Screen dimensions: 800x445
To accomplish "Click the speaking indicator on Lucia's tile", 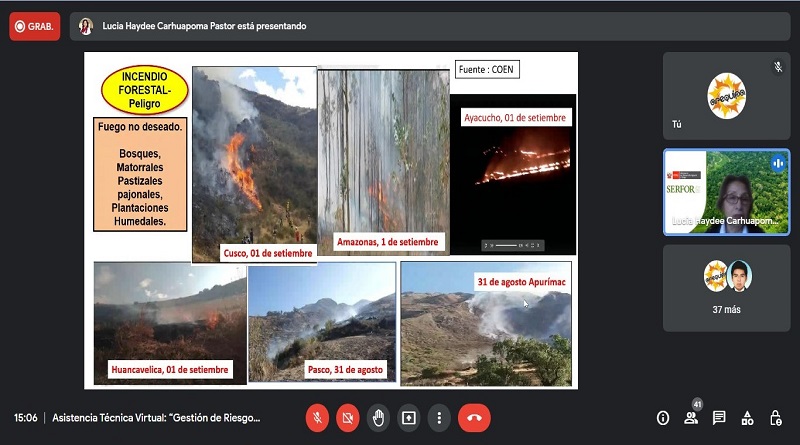I will click(x=778, y=163).
